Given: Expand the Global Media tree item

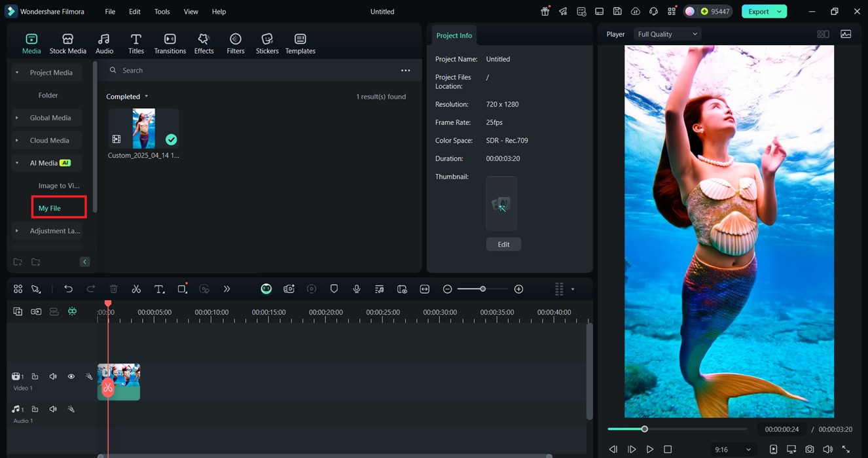Looking at the screenshot, I should click(x=17, y=118).
